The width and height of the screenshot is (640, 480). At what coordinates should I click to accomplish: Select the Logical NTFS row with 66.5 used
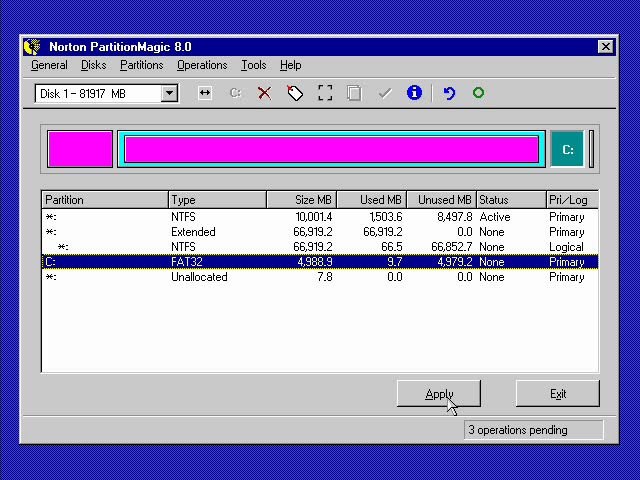tap(320, 247)
